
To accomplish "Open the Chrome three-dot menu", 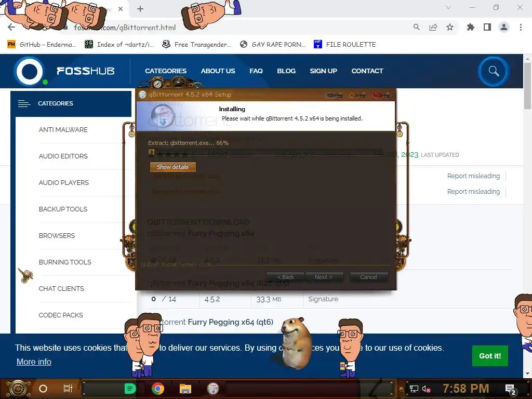I will click(x=521, y=27).
